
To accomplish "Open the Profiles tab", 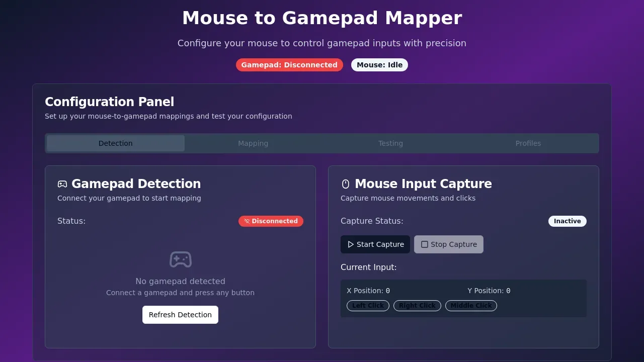I will [x=528, y=143].
